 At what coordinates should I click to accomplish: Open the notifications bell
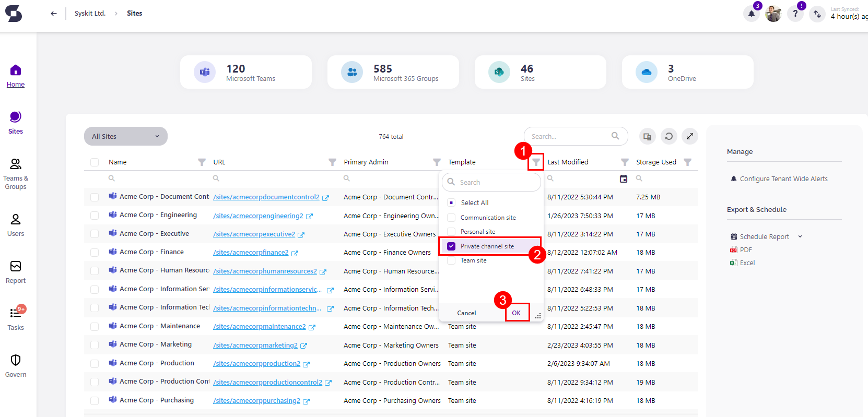coord(752,14)
